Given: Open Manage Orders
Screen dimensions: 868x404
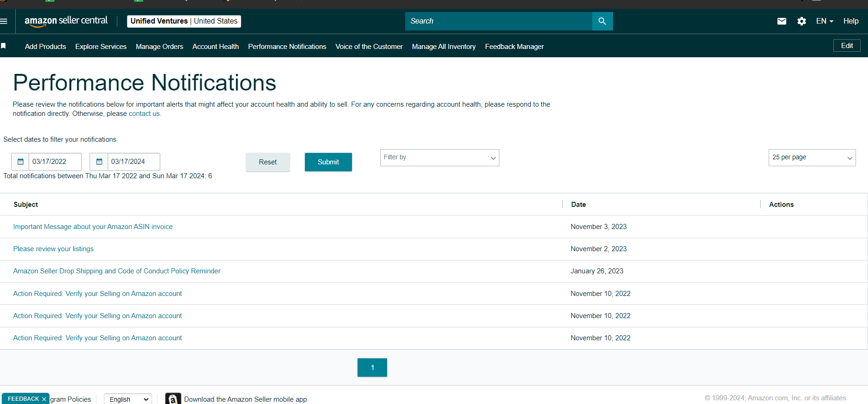Looking at the screenshot, I should click(x=159, y=47).
